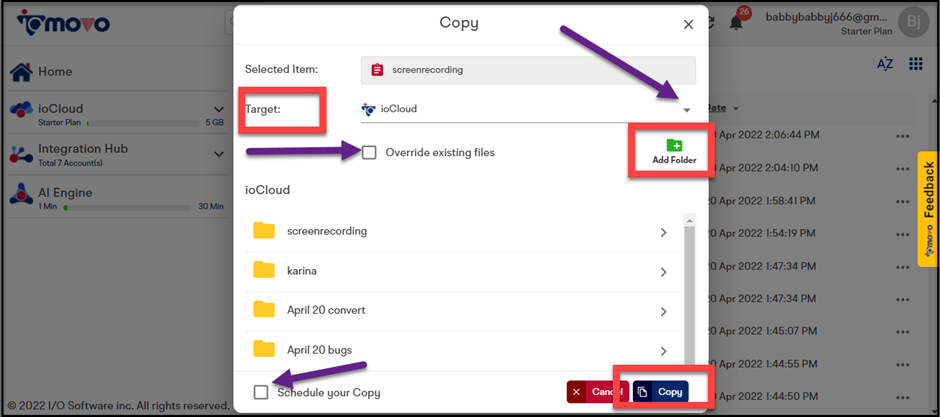Viewport: 940px width, 417px height.
Task: Sort by the Date column header
Action: click(719, 108)
